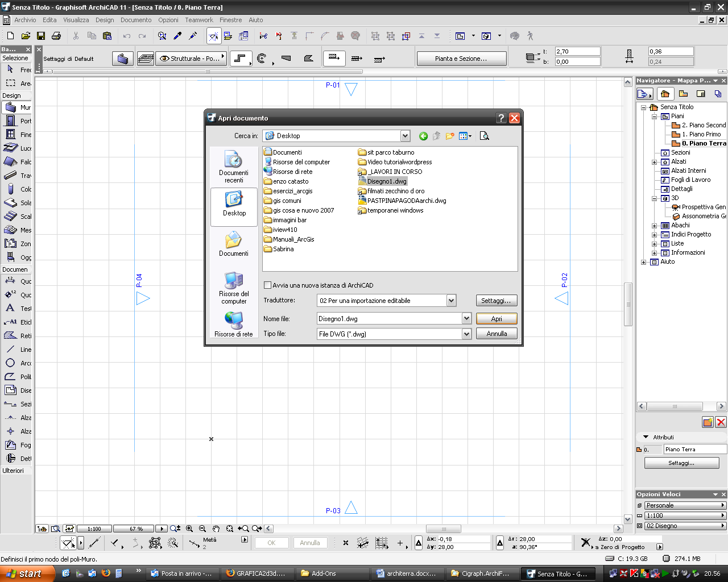This screenshot has width=728, height=582.
Task: Click Risorse del computer places icon
Action: point(234,287)
